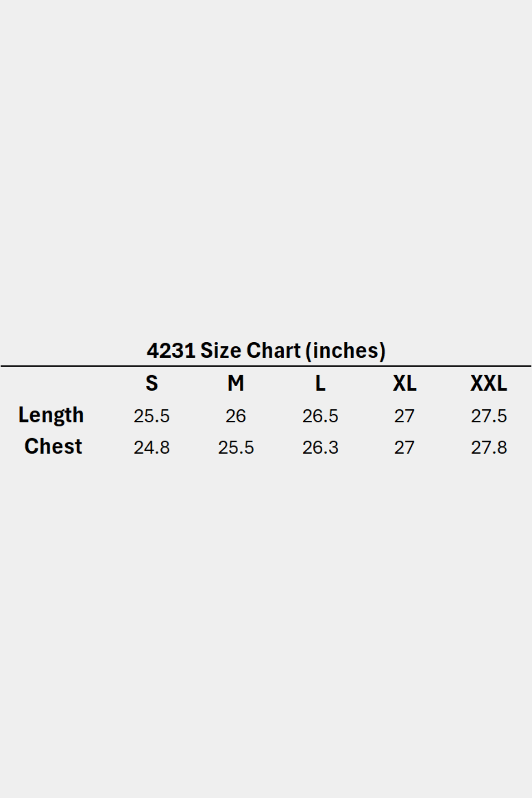Select the XXL Chest value 27.8
This screenshot has height=798, width=532.
(x=489, y=447)
